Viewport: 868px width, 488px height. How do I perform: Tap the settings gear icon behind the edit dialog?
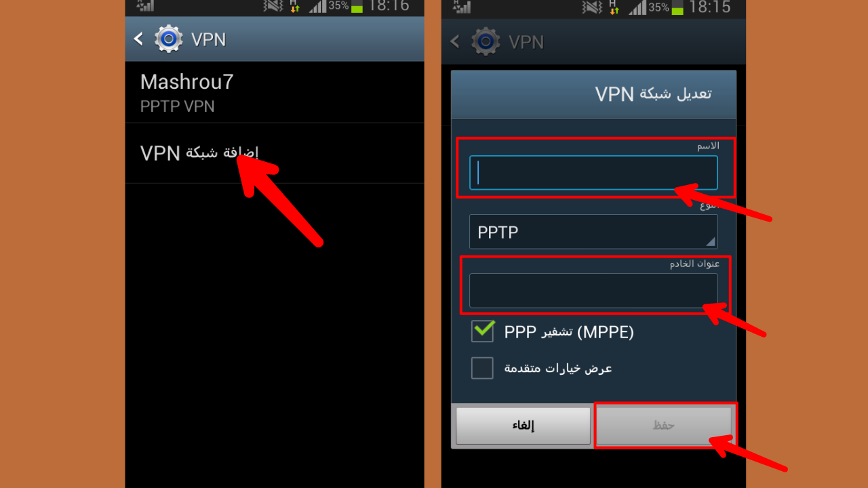click(x=486, y=41)
